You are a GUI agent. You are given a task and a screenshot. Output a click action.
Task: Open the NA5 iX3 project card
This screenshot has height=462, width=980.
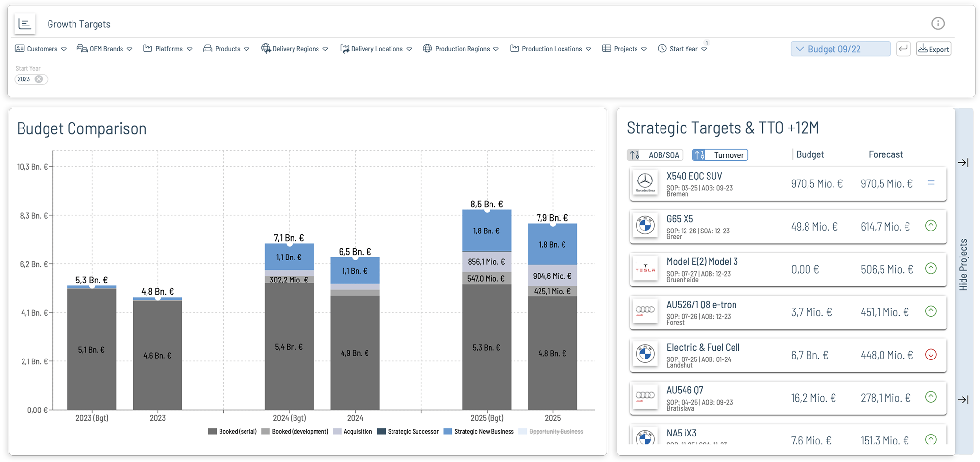coord(788,435)
